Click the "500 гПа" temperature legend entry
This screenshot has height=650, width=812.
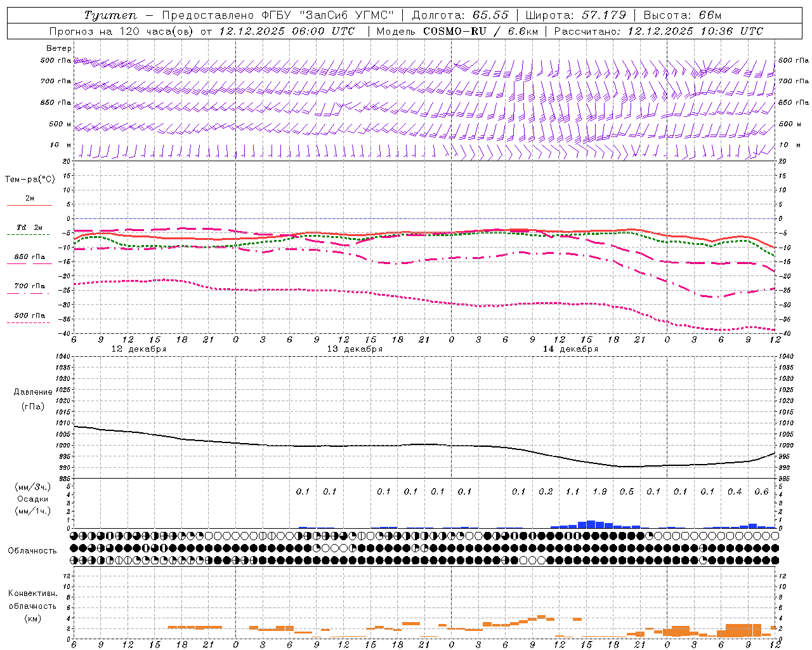coord(29,315)
